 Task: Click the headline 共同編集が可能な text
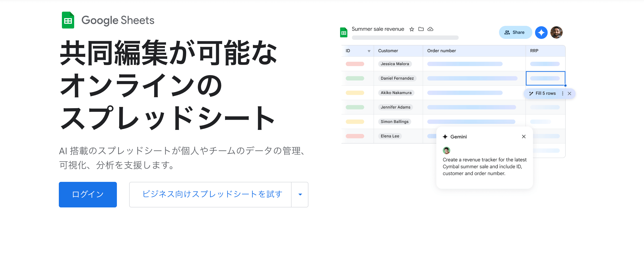[x=168, y=53]
